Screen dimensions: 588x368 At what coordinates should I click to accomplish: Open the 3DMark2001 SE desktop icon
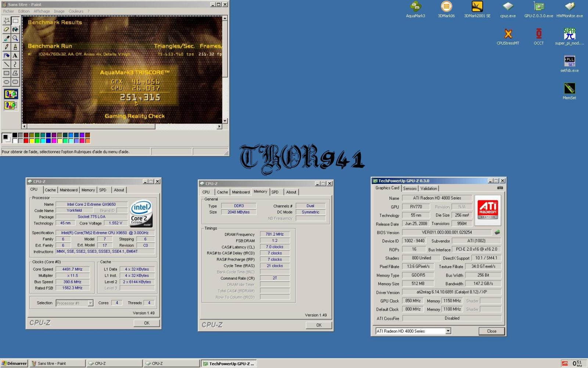[477, 10]
